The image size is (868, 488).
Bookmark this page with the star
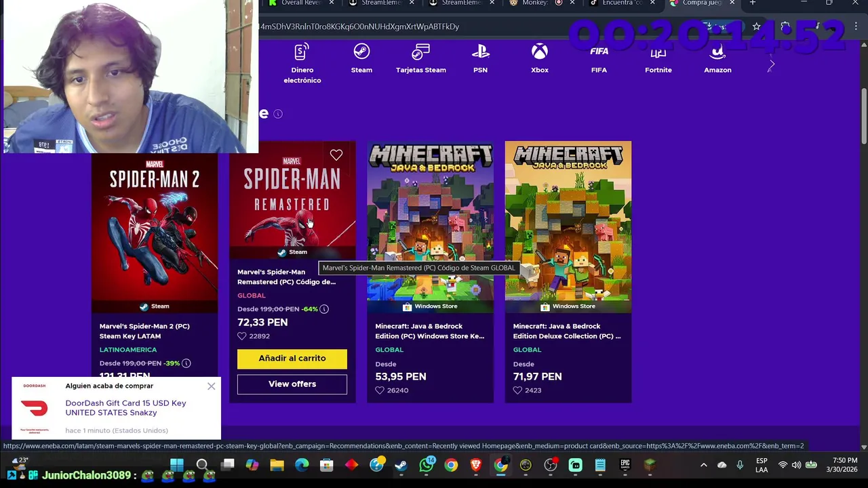click(756, 26)
